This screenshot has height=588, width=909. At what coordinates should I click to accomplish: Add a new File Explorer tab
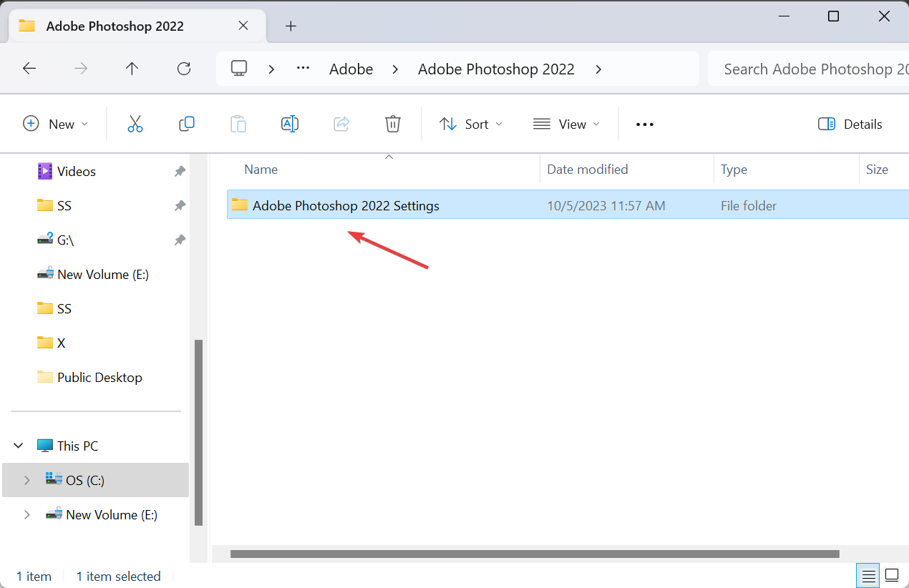291,26
